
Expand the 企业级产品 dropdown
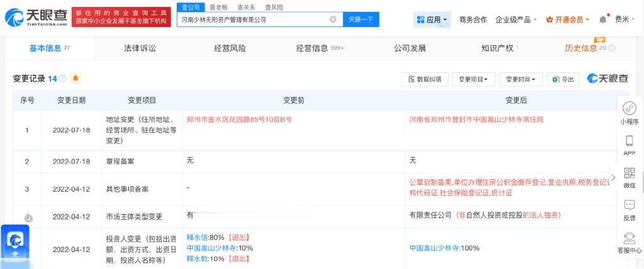pos(516,19)
